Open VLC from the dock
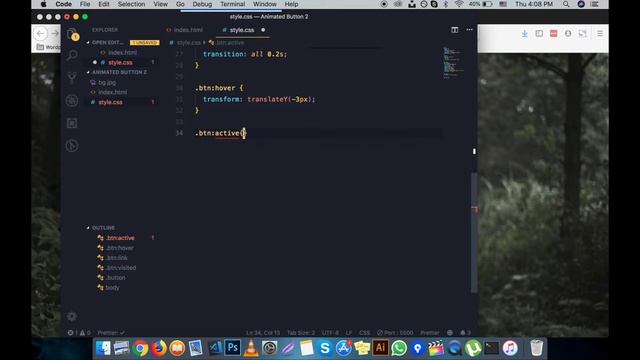Screen dimensions: 640x360 click(251, 348)
